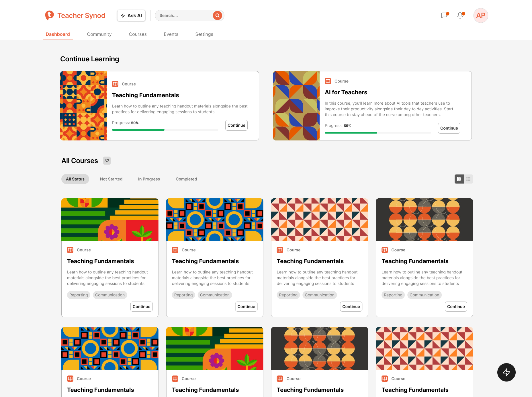
Task: Click Reporting tag on green stripes card
Action: coord(79,295)
